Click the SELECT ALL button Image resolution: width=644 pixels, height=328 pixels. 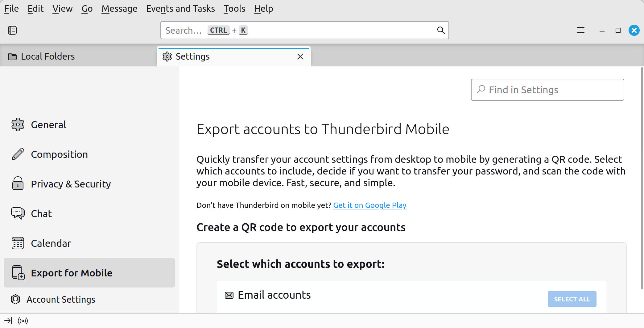coord(572,299)
